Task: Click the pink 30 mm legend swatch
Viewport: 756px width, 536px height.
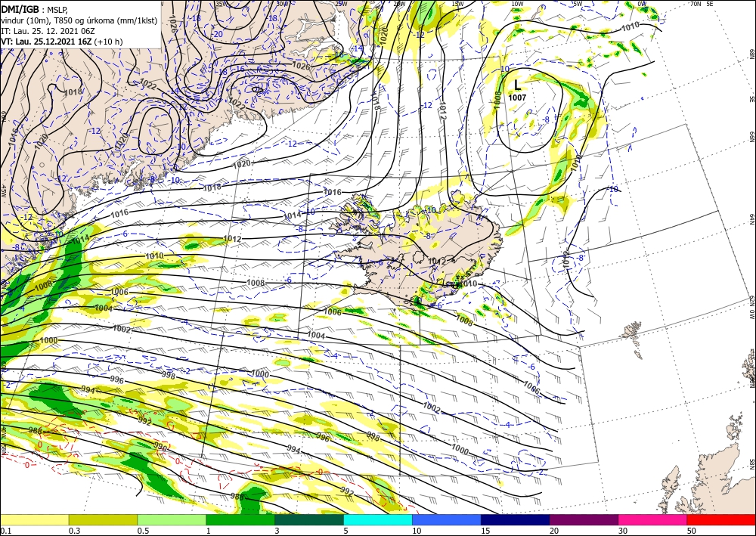Action: [653, 519]
